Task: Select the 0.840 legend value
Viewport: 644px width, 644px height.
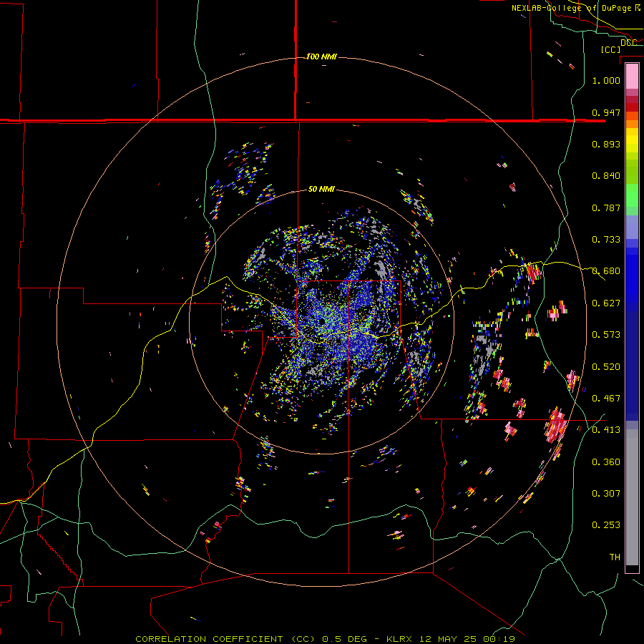Action: [x=606, y=176]
